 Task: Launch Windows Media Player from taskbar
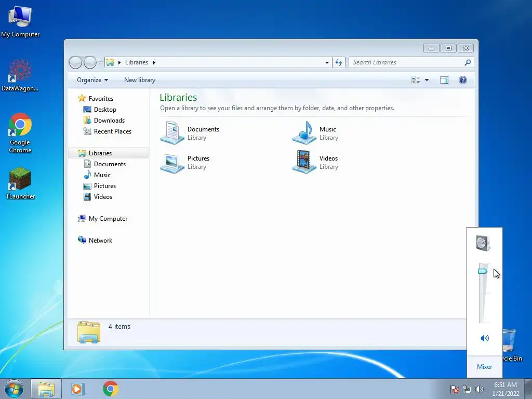78,389
